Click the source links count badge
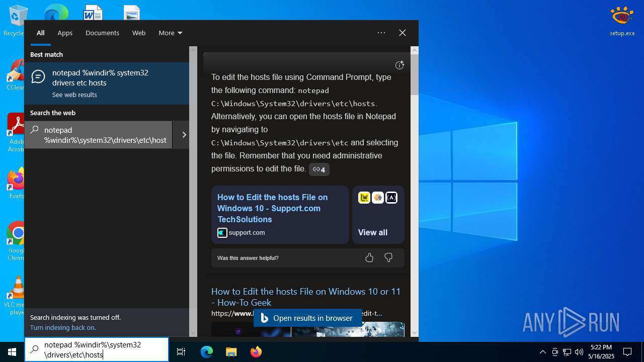The width and height of the screenshot is (644, 362). tap(319, 169)
